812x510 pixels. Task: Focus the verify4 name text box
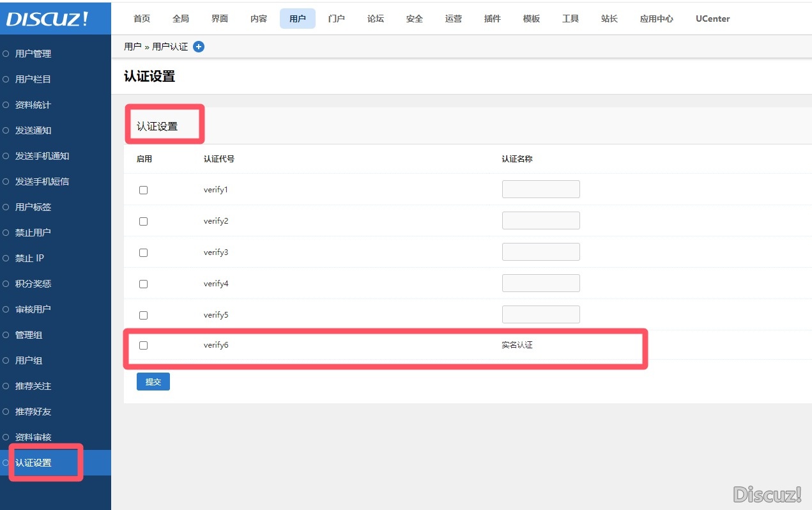(540, 283)
